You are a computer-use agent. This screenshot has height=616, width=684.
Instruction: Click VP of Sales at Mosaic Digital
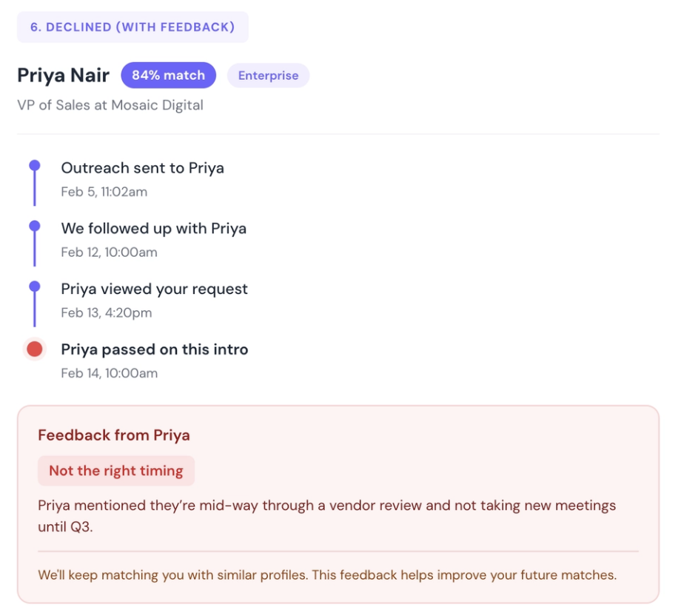click(x=110, y=105)
